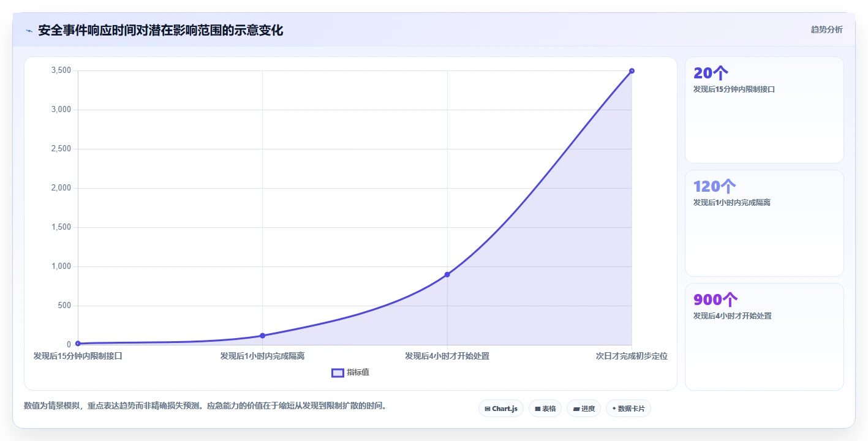Click the y-axis value 500

pos(65,306)
